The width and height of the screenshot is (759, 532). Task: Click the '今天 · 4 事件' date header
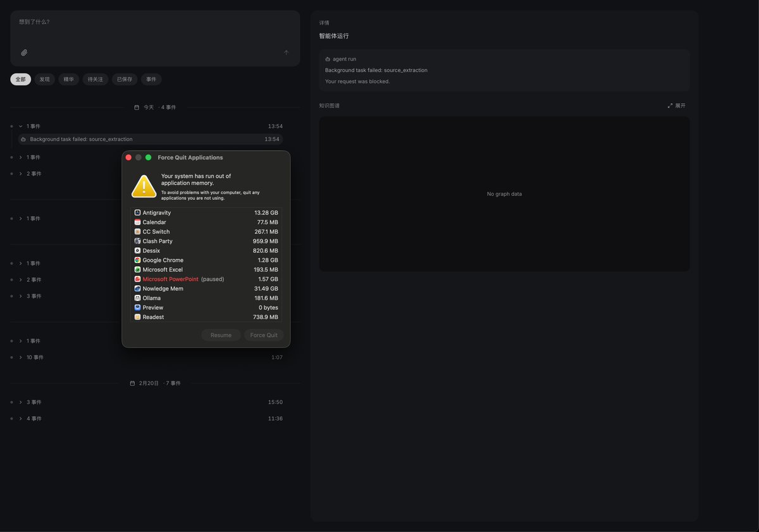pos(156,108)
